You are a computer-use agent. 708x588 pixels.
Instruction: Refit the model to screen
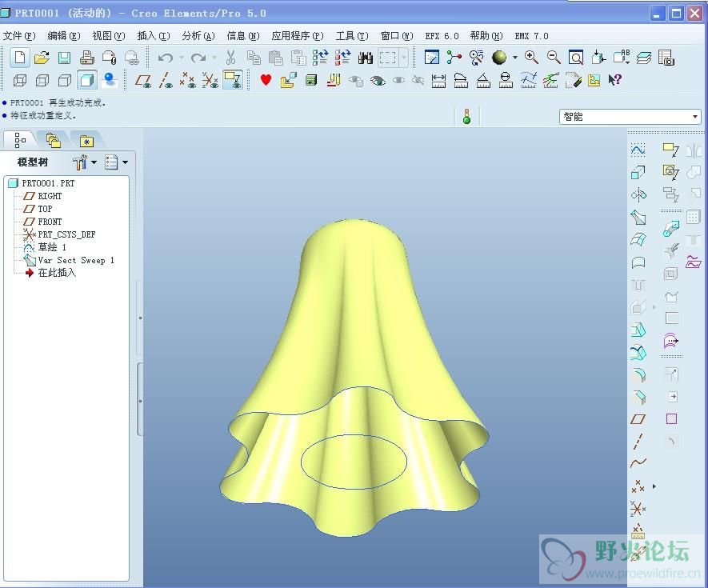[576, 58]
